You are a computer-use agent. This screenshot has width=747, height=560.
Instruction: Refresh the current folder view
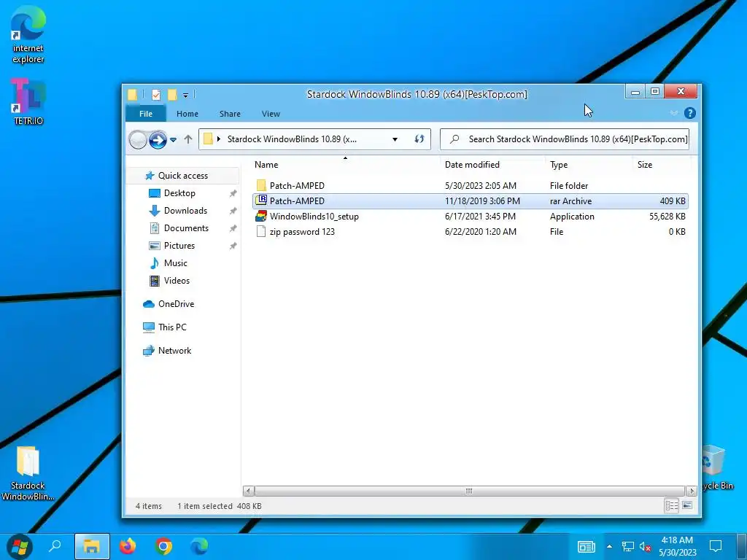click(419, 139)
